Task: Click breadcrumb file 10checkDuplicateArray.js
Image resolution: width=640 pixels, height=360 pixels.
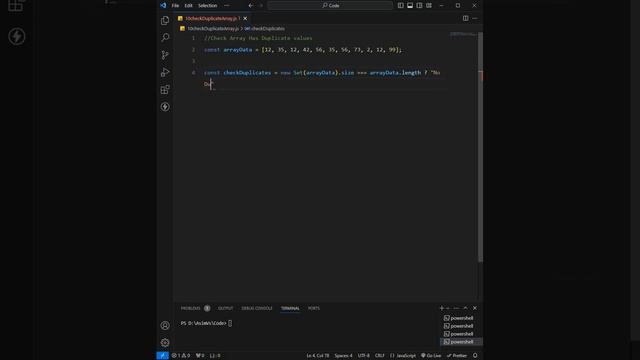Action: [x=213, y=29]
